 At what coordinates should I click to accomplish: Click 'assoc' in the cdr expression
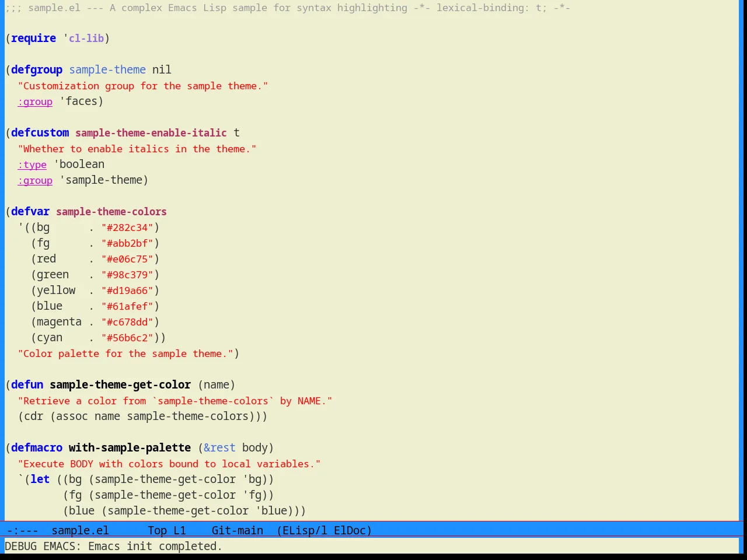[x=72, y=416]
